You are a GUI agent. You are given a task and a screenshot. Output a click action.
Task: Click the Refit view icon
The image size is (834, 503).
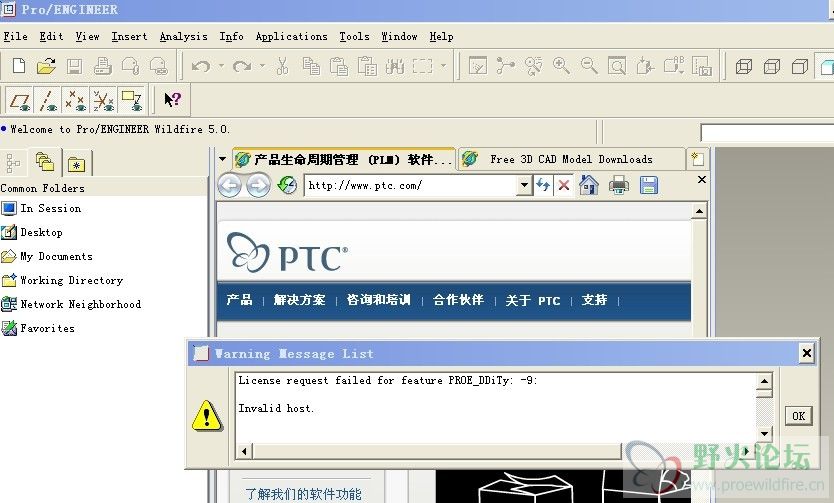(x=617, y=66)
